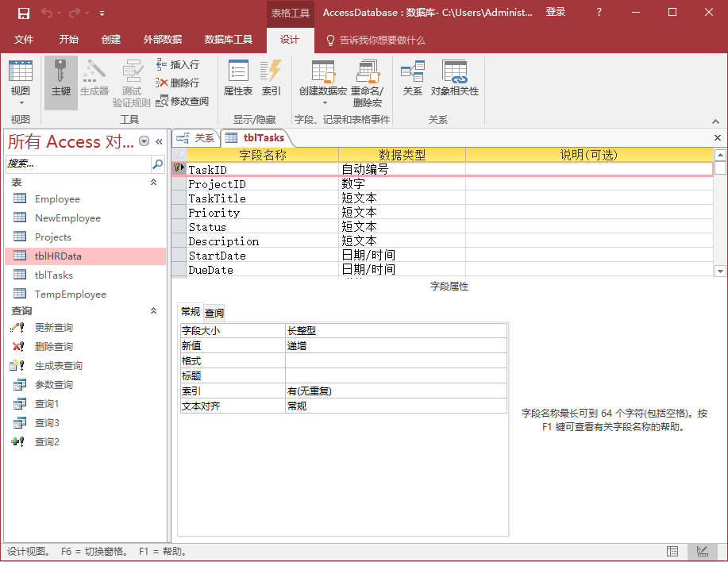The height and width of the screenshot is (562, 728).
Task: Select the Projects table in navigation
Action: click(52, 237)
